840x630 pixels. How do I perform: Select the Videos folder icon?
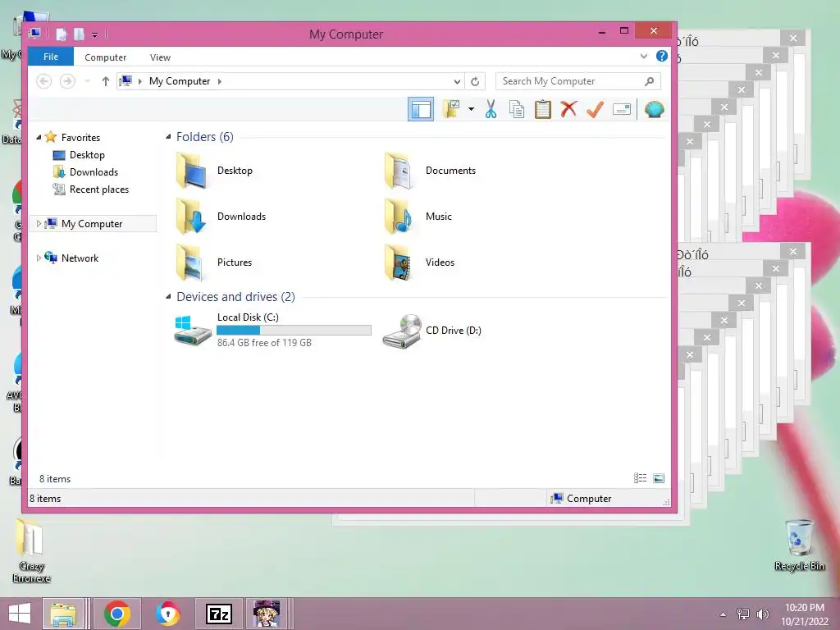click(399, 262)
